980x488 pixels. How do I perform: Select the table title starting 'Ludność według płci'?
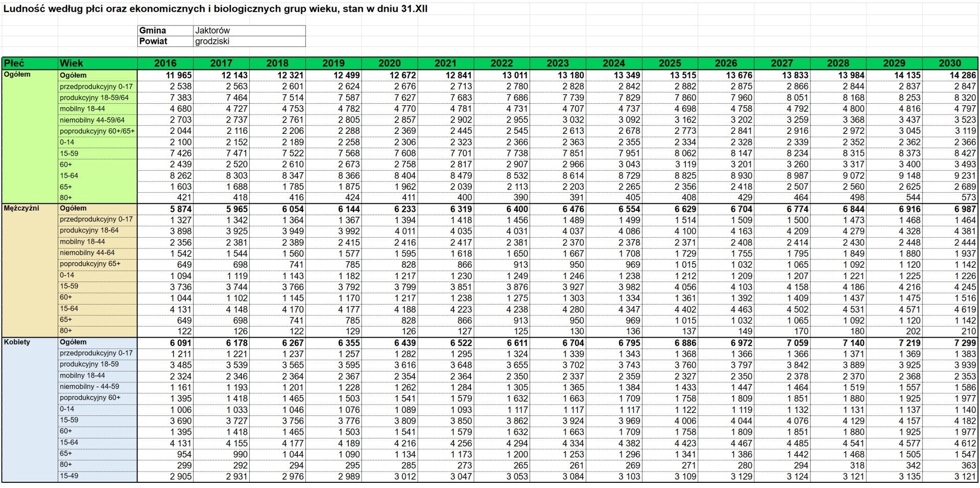tap(215, 9)
